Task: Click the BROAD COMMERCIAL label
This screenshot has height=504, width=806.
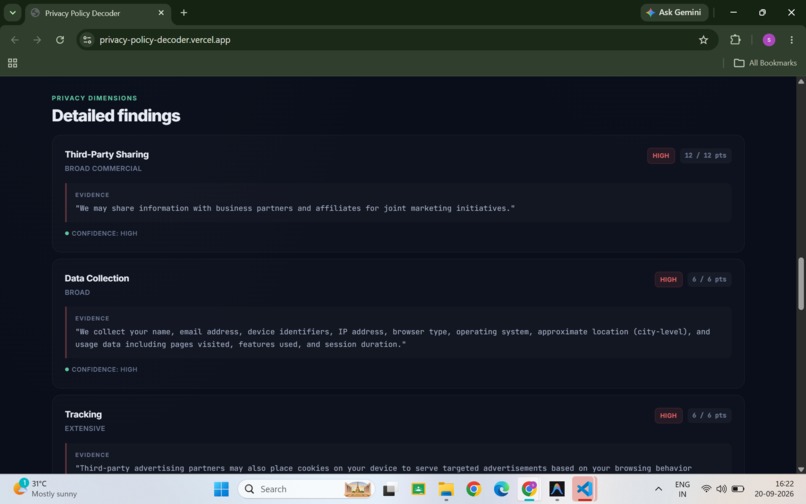Action: (x=103, y=168)
